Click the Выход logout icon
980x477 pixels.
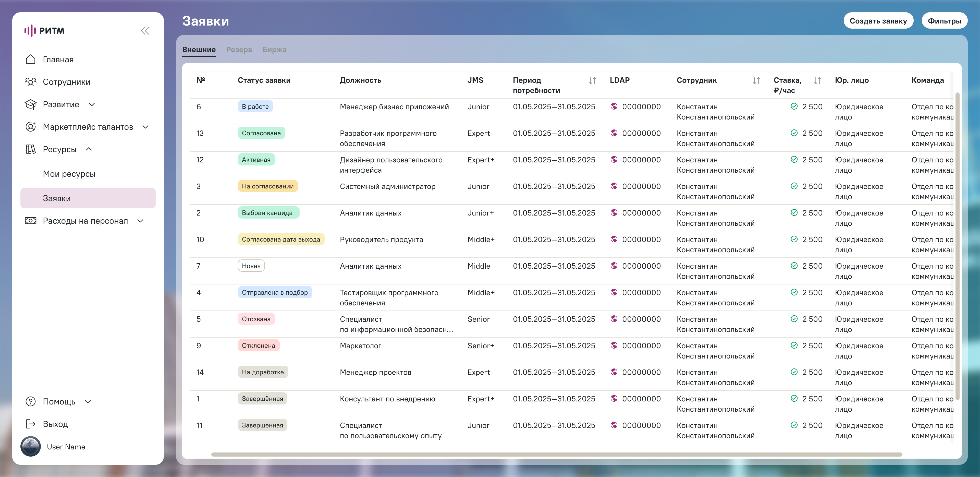[x=30, y=424]
